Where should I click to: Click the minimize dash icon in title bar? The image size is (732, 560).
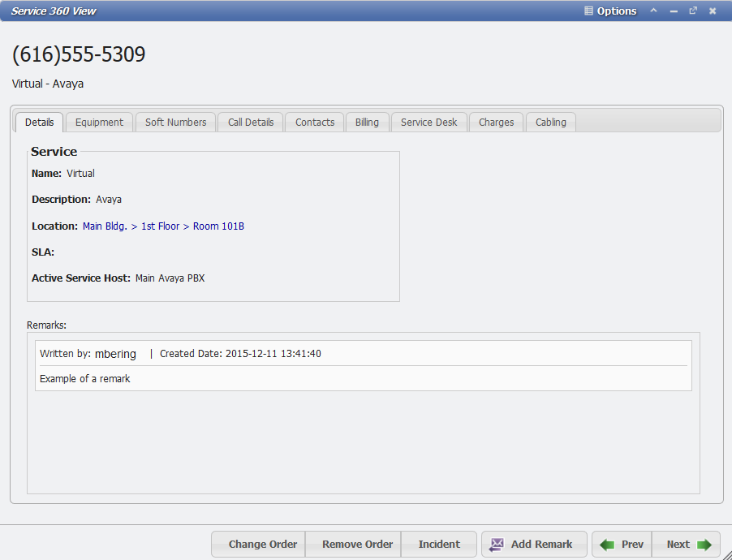[674, 11]
